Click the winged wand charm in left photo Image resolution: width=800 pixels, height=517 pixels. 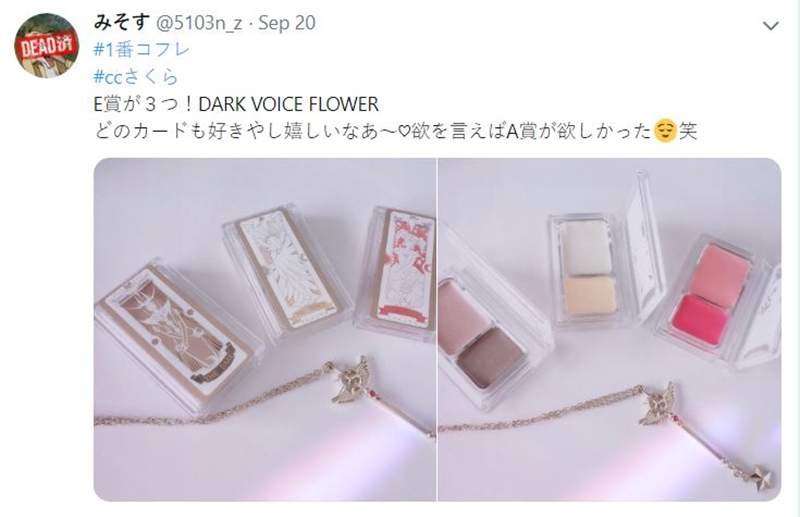(x=353, y=378)
